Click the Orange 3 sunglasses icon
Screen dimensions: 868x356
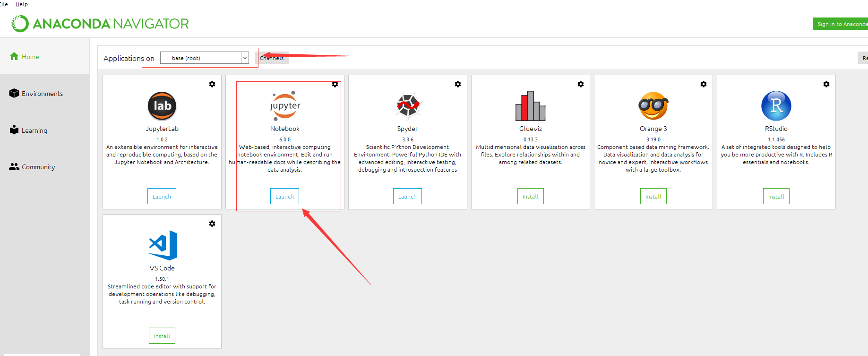point(653,106)
